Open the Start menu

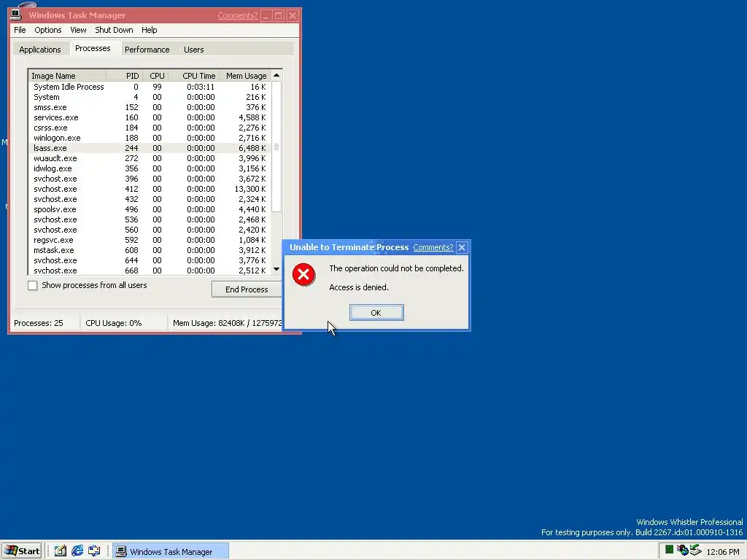pos(21,551)
